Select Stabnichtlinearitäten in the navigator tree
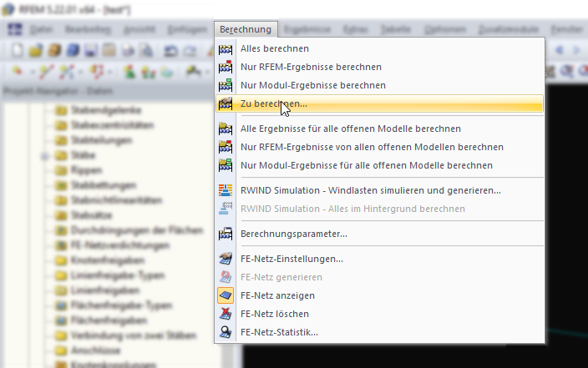588x368 pixels. point(116,200)
